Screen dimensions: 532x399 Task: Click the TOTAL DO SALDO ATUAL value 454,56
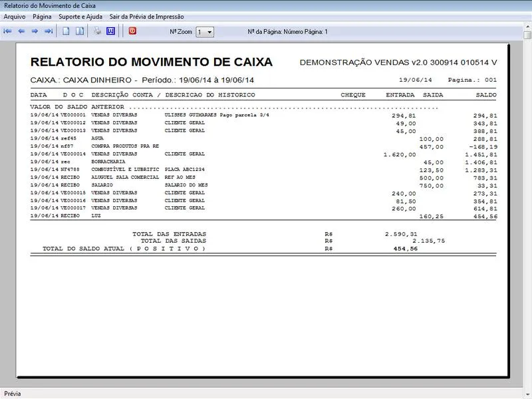pyautogui.click(x=405, y=249)
